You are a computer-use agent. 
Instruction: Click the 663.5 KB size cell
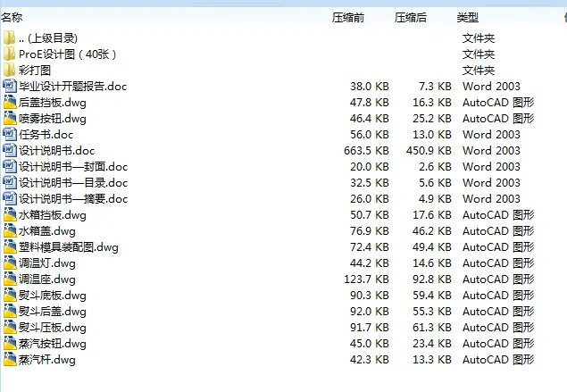(366, 150)
